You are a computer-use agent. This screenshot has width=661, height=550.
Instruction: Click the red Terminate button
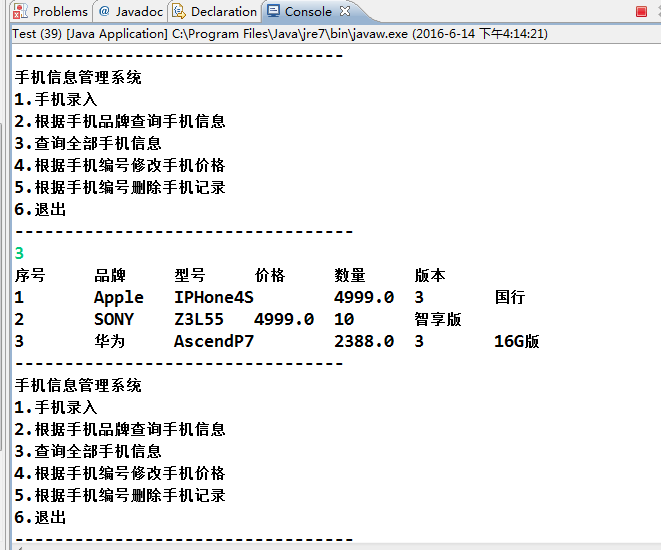point(641,11)
